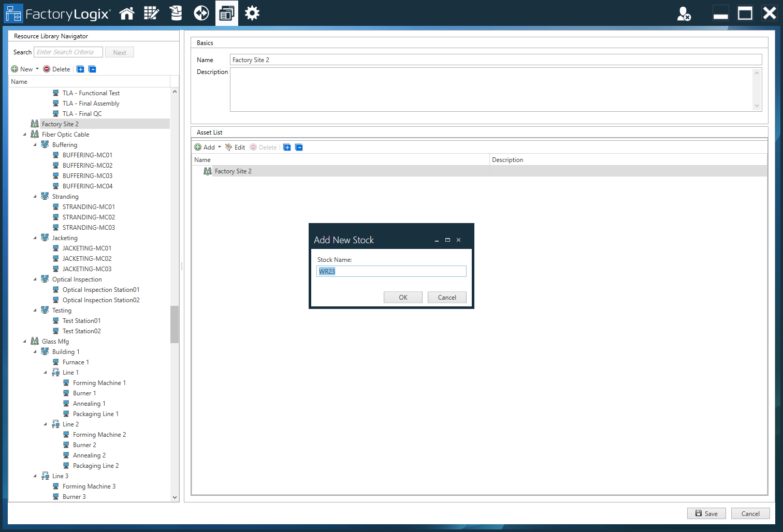This screenshot has height=532, width=783.
Task: Select JACKETING-MC02 in the navigator
Action: [x=87, y=258]
